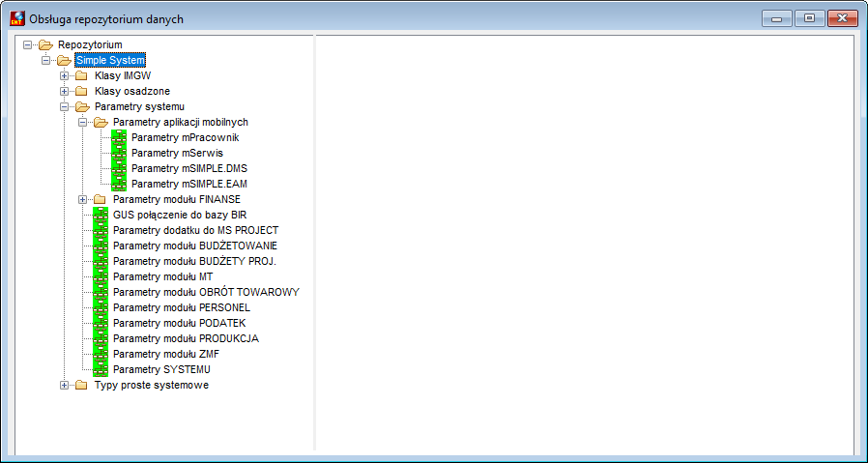Open the Parametry mSerwis entry
This screenshot has height=463, width=868.
[177, 153]
